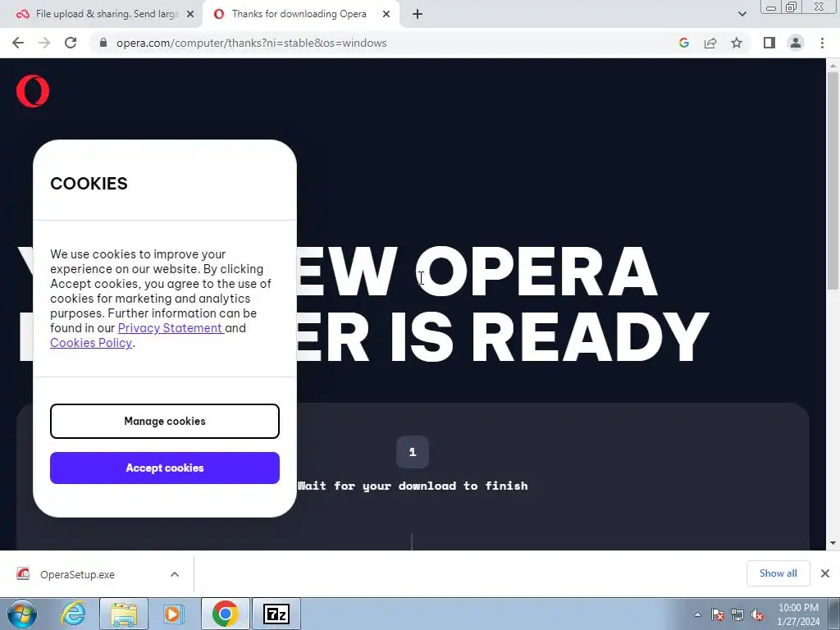Click the Chrome taskbar icon
The width and height of the screenshot is (840, 630).
[x=225, y=614]
